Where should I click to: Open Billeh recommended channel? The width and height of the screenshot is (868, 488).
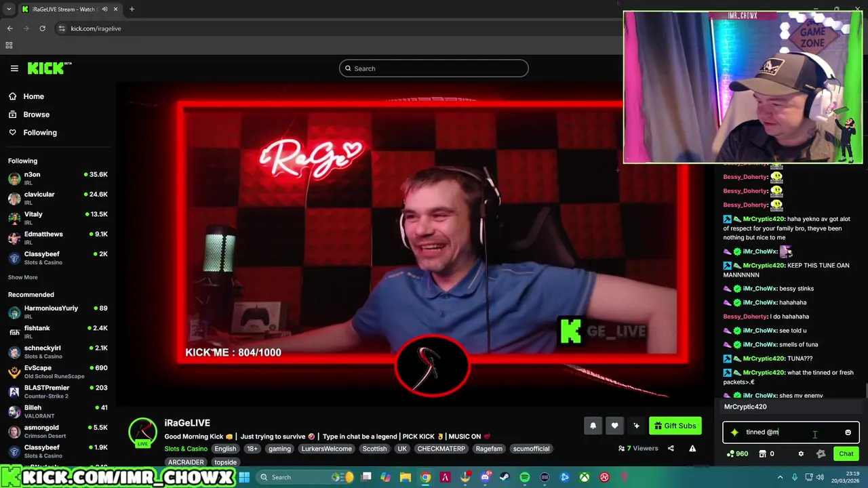[58, 411]
